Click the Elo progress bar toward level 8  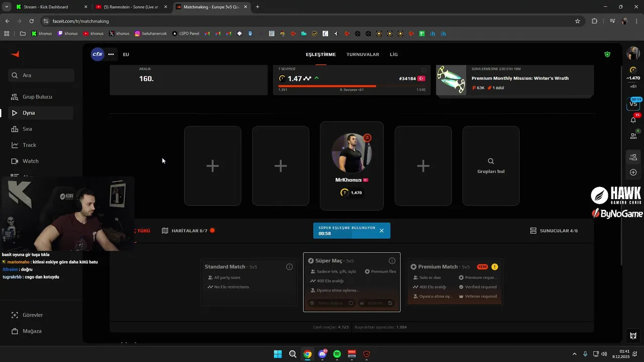point(352,86)
